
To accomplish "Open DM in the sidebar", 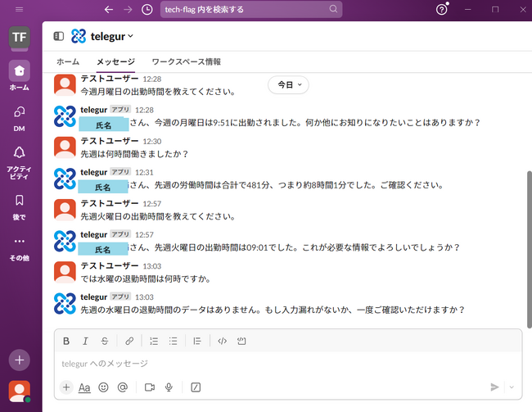I will coord(20,119).
